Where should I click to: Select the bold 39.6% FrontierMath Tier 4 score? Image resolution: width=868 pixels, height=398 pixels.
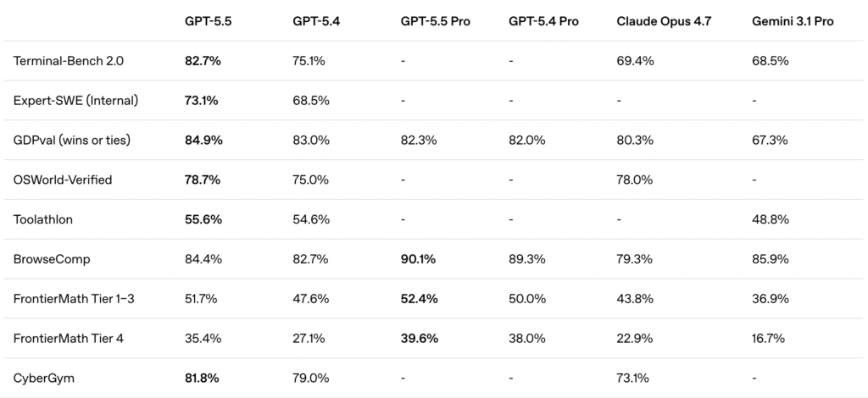tap(419, 339)
